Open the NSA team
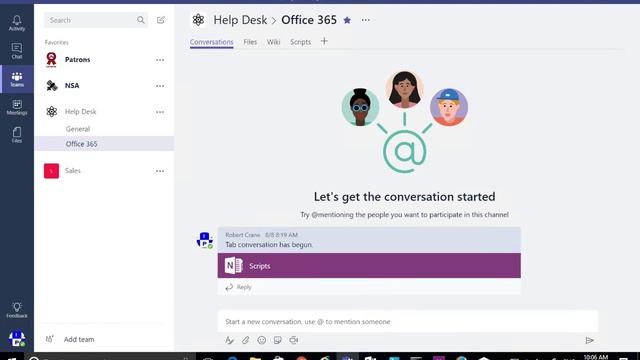The width and height of the screenshot is (640, 360). tap(72, 86)
